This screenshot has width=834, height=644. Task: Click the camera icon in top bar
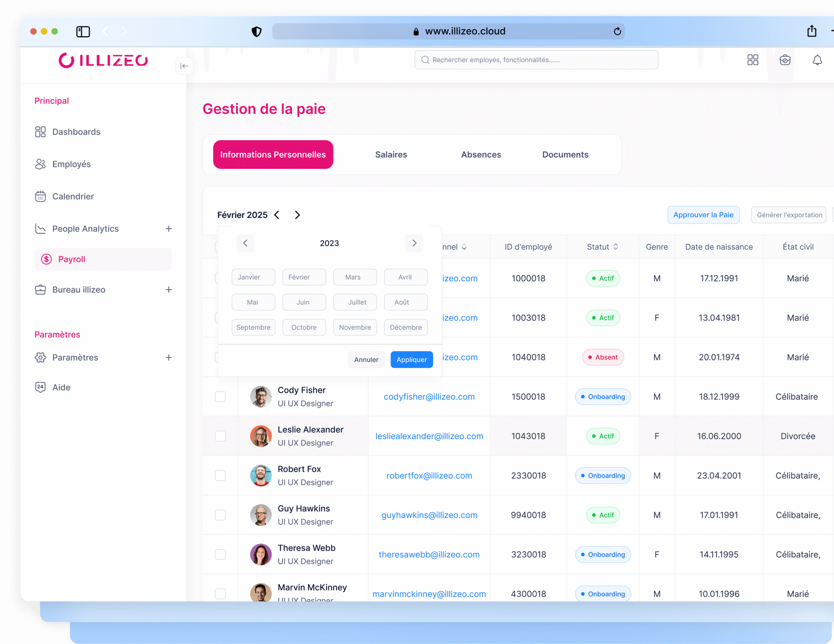point(785,60)
